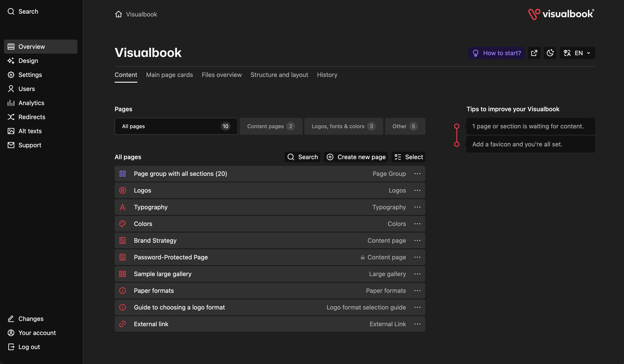Viewport: 624px width, 364px height.
Task: Click the Sample large gallery icon
Action: point(123,274)
